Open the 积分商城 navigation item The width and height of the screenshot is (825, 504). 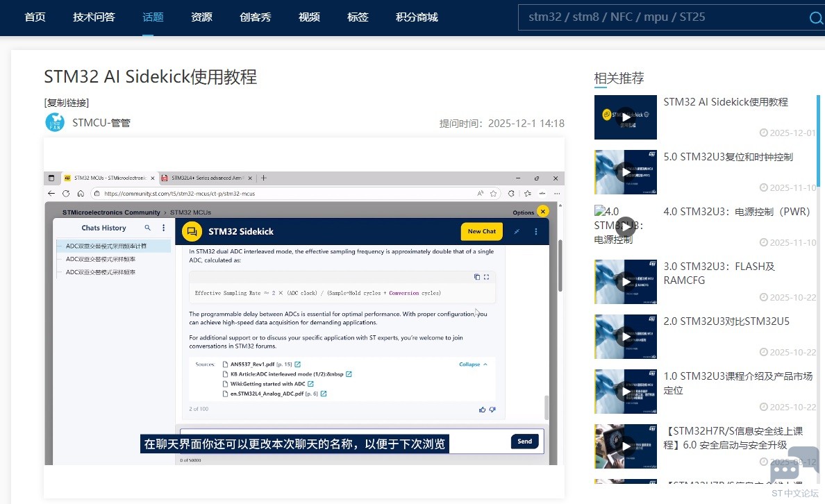point(417,17)
